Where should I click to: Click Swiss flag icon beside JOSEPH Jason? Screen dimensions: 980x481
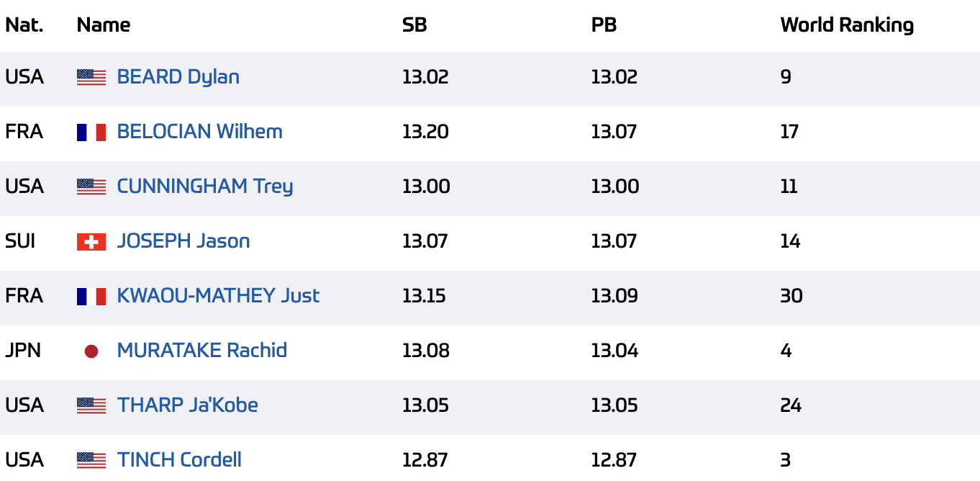pyautogui.click(x=91, y=242)
